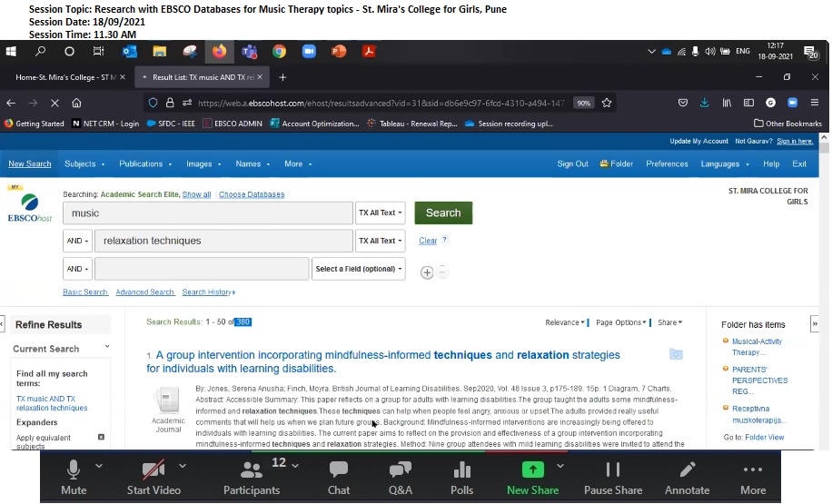Screen dimensions: 832x504
Task: Open Task View icon in taskbar
Action: point(99,52)
